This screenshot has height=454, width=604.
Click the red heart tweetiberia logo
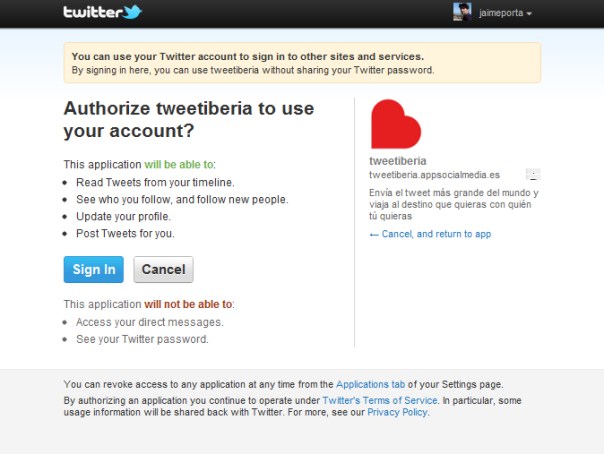(396, 124)
